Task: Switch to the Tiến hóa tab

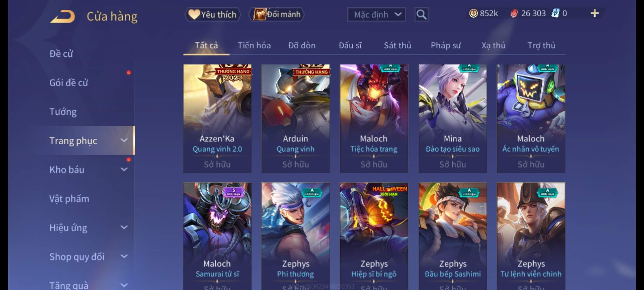Action: click(254, 45)
